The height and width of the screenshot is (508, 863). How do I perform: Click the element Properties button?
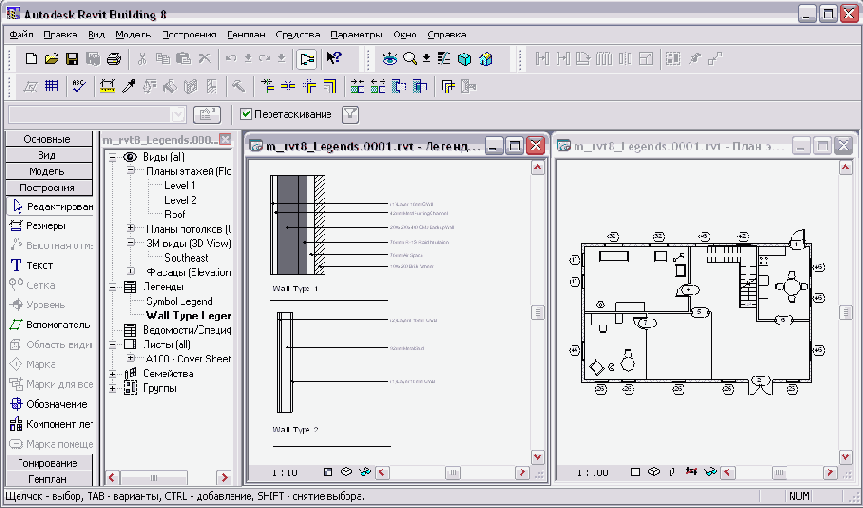207,114
